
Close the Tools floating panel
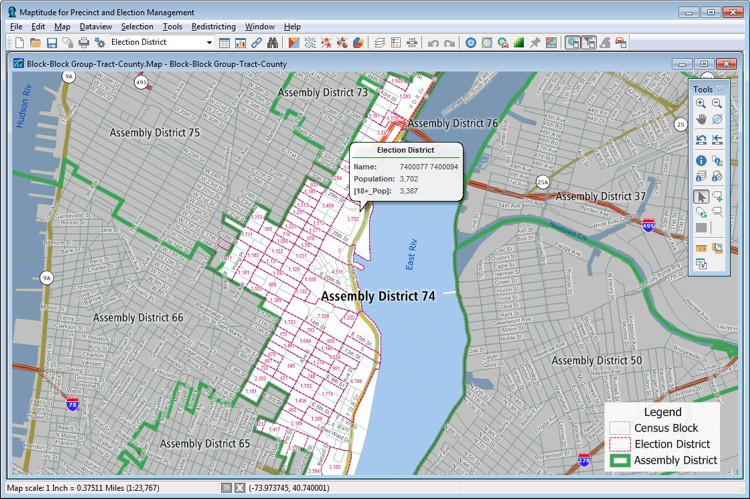pyautogui.click(x=720, y=89)
